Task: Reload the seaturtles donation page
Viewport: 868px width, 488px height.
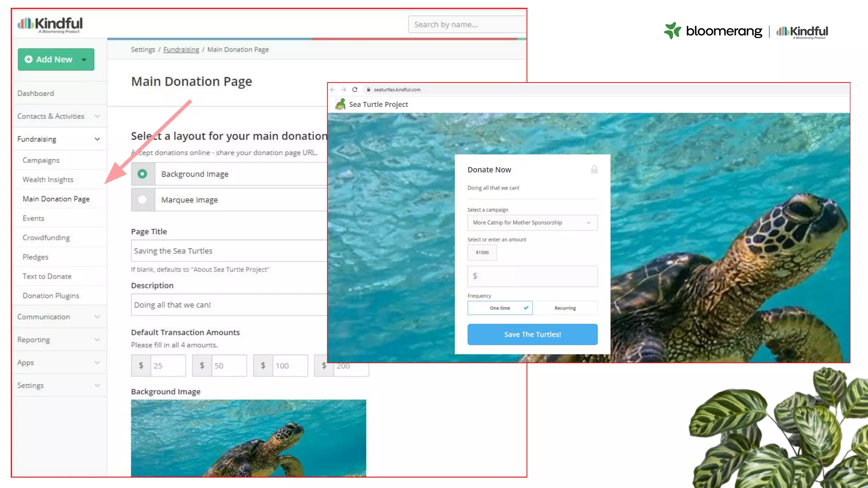Action: (x=355, y=89)
